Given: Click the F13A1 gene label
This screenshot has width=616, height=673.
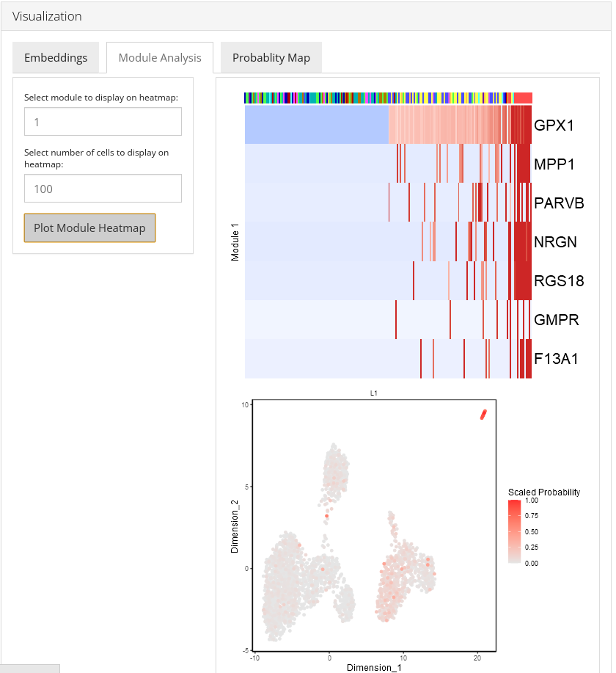Looking at the screenshot, I should point(554,358).
